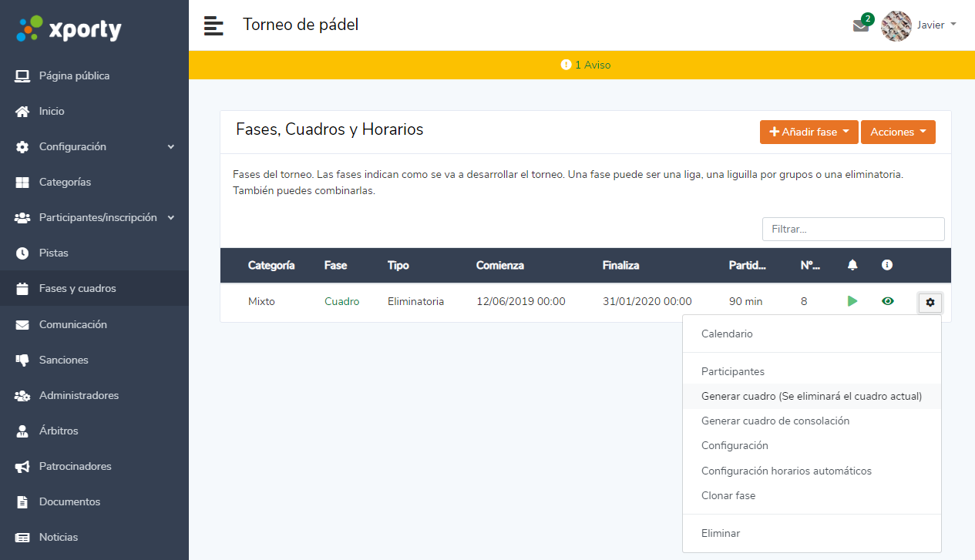Viewport: 975px width, 560px height.
Task: Click the Sanciones thumbs-down icon
Action: pyautogui.click(x=23, y=360)
